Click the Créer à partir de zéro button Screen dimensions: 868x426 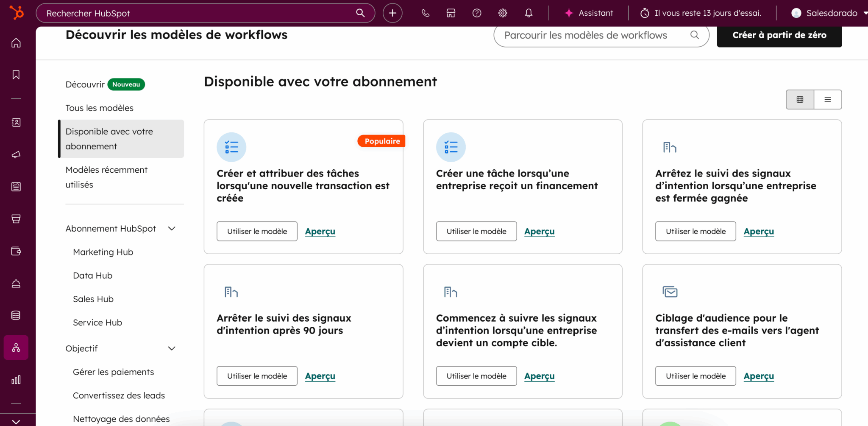coord(779,35)
